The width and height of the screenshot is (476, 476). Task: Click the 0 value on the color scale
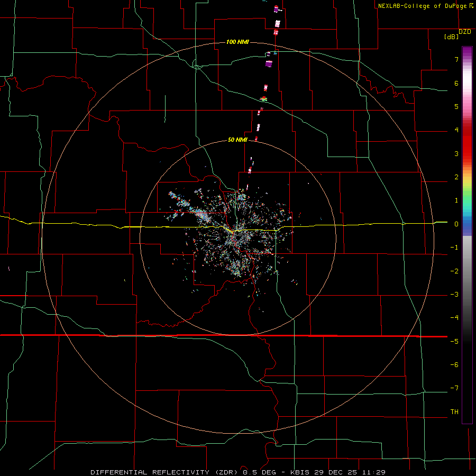(456, 224)
